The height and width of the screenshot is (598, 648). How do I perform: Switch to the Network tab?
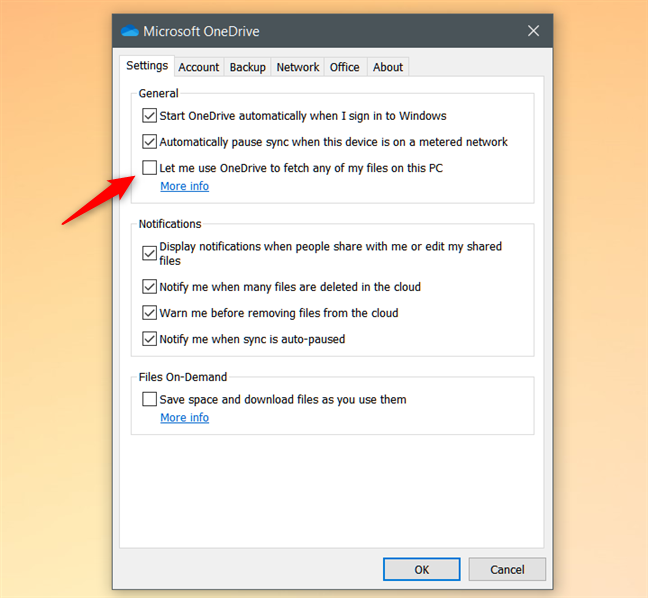(x=298, y=67)
